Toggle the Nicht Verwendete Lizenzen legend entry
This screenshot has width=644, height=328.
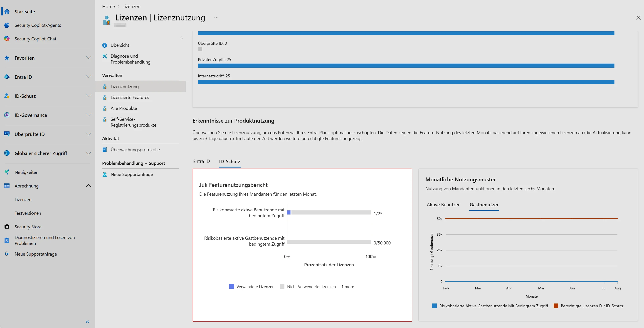(308, 286)
